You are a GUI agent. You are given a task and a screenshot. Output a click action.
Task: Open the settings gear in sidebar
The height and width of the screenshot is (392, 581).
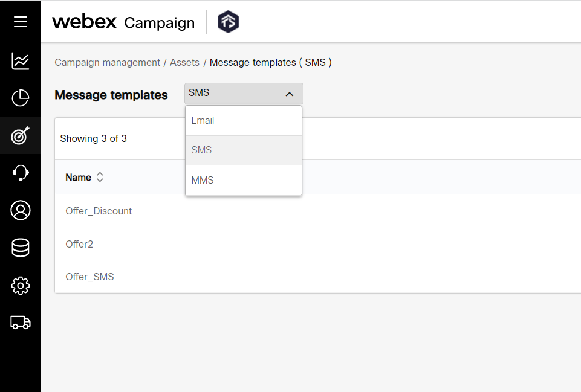coord(20,285)
